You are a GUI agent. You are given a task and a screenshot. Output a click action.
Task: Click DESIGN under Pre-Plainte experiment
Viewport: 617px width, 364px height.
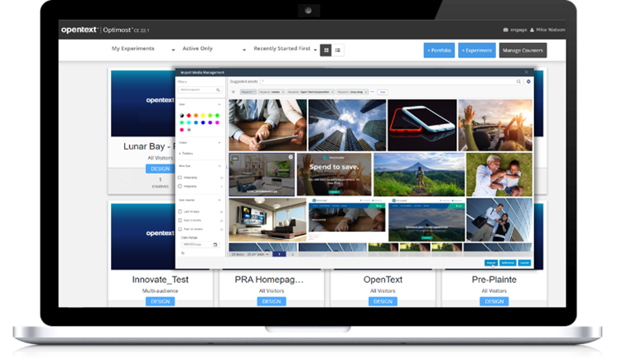(x=494, y=301)
